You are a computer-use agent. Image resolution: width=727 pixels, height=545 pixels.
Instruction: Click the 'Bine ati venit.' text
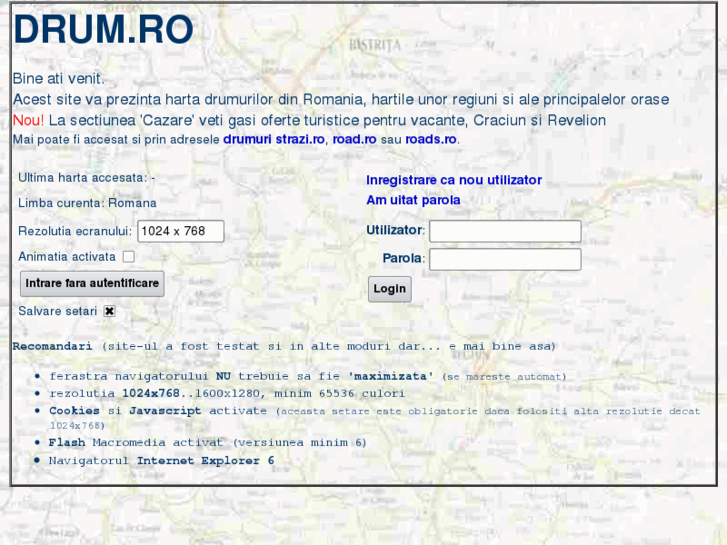[x=58, y=78]
